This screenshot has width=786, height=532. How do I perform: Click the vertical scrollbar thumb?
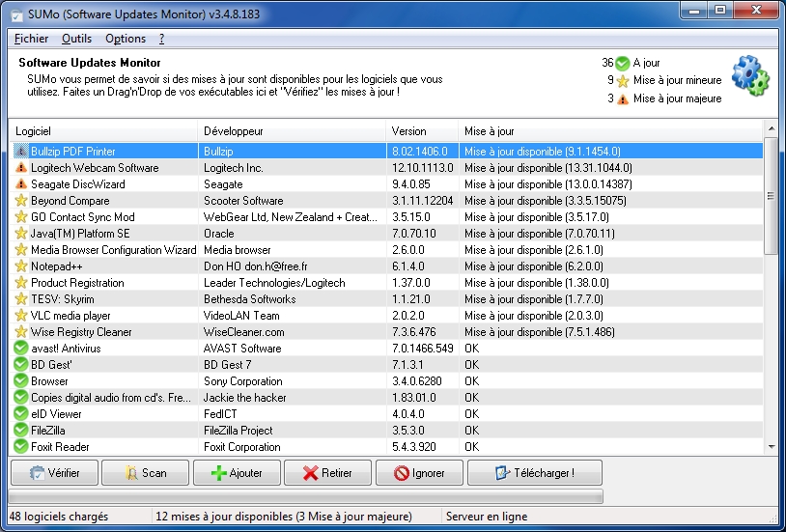pos(771,196)
